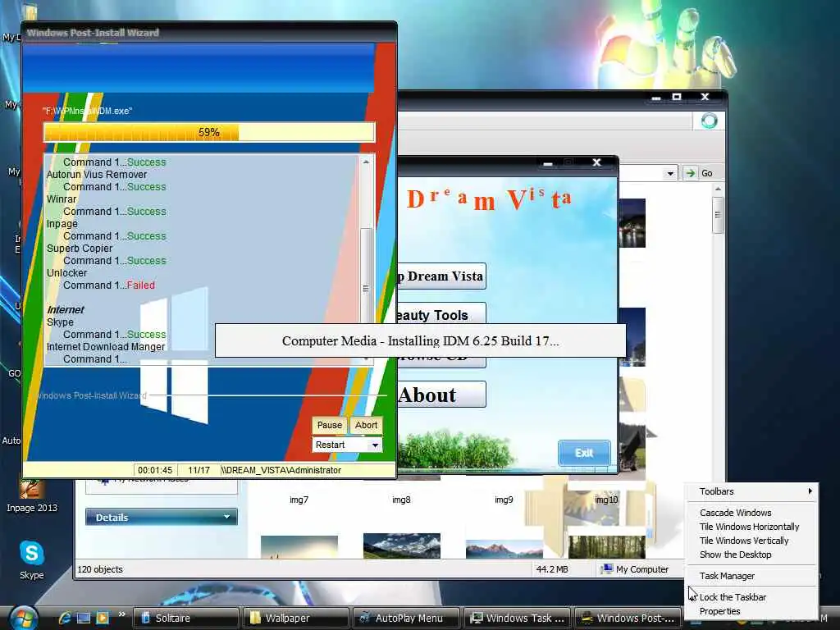
Task: Click the Beauty Tools button
Action: [441, 314]
